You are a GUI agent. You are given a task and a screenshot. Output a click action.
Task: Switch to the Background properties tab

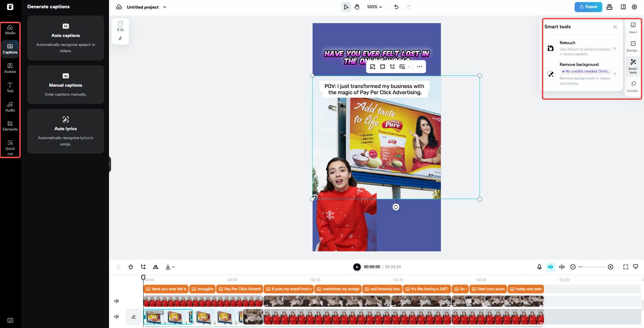[633, 46]
